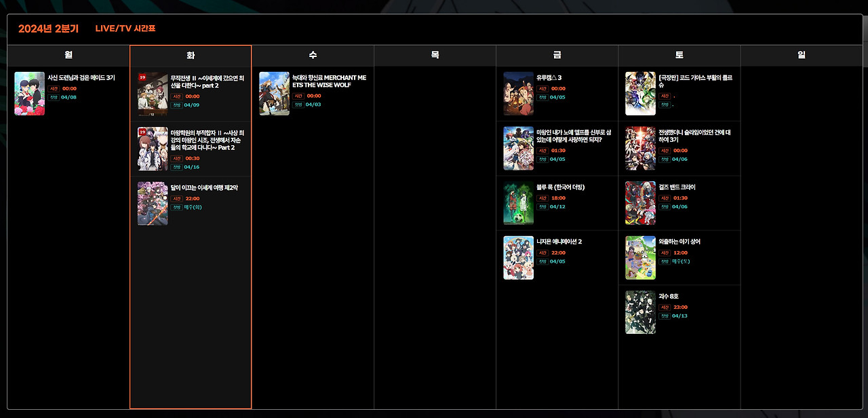Screen dimensions: 868x418
Task: Click the 04/16 first-air date
Action: (191, 167)
